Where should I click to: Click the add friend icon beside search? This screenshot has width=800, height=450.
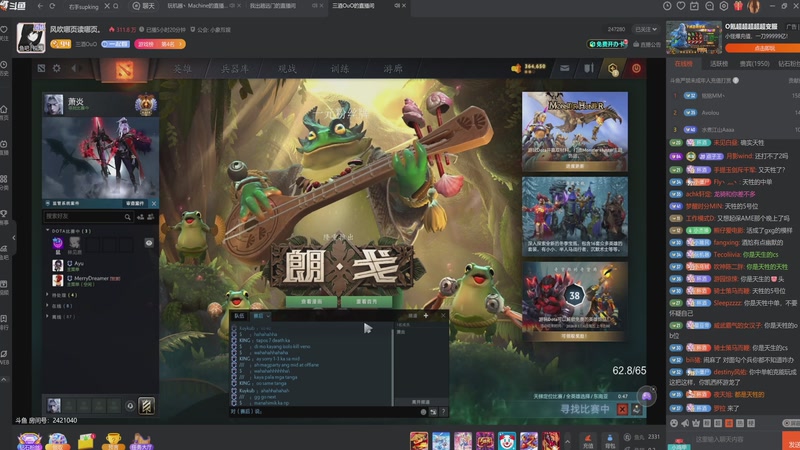pyautogui.click(x=140, y=217)
